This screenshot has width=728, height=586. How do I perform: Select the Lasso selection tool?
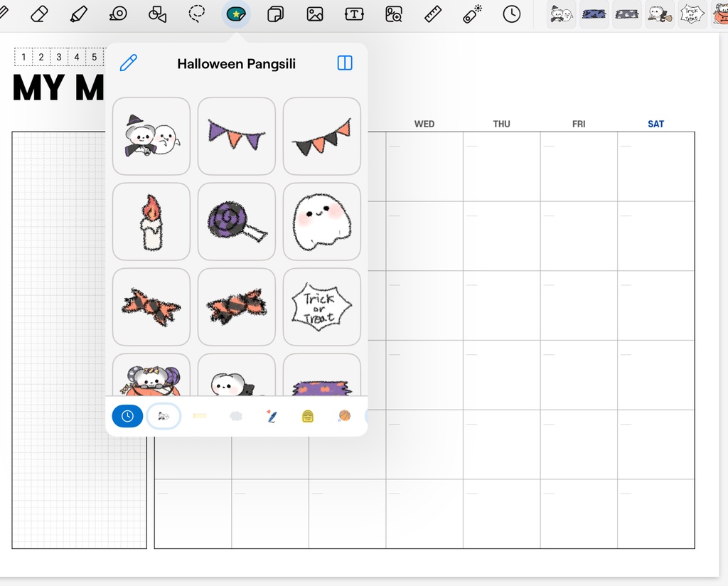[197, 14]
